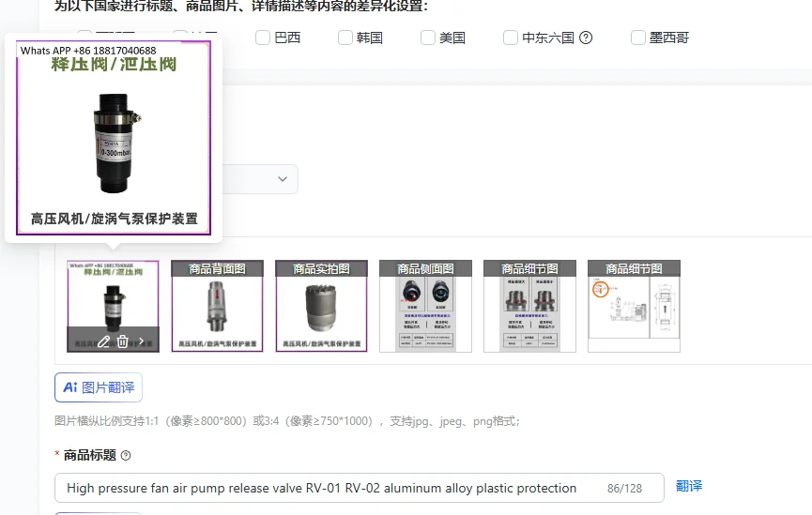Select the 商品侧面图 thumbnail

[x=425, y=306]
